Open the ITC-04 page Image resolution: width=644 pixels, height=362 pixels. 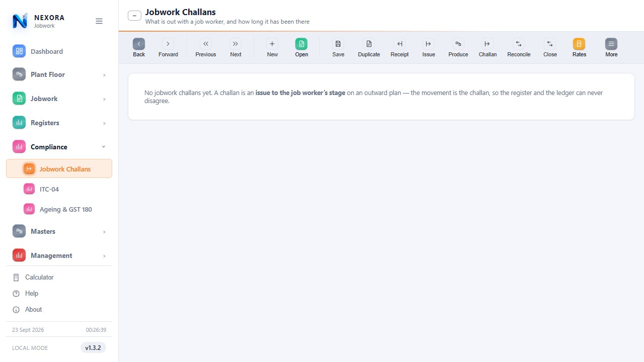pyautogui.click(x=59, y=189)
